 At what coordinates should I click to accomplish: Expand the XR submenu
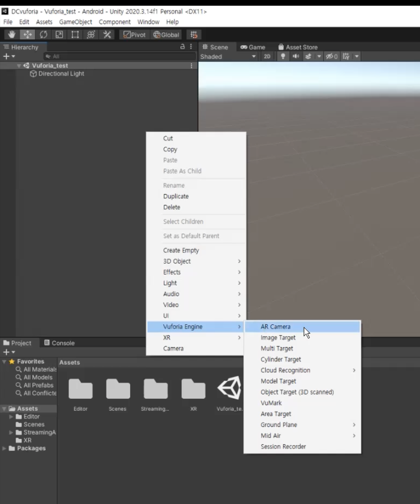(196, 338)
